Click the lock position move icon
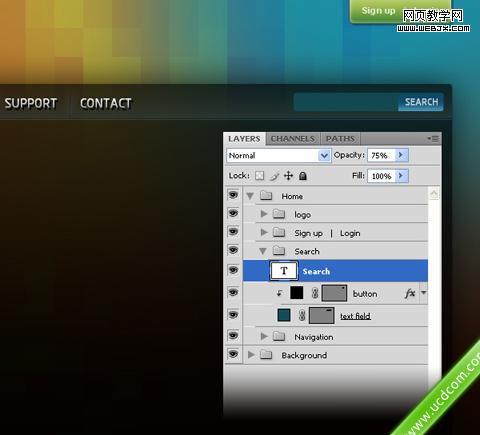 (288, 176)
